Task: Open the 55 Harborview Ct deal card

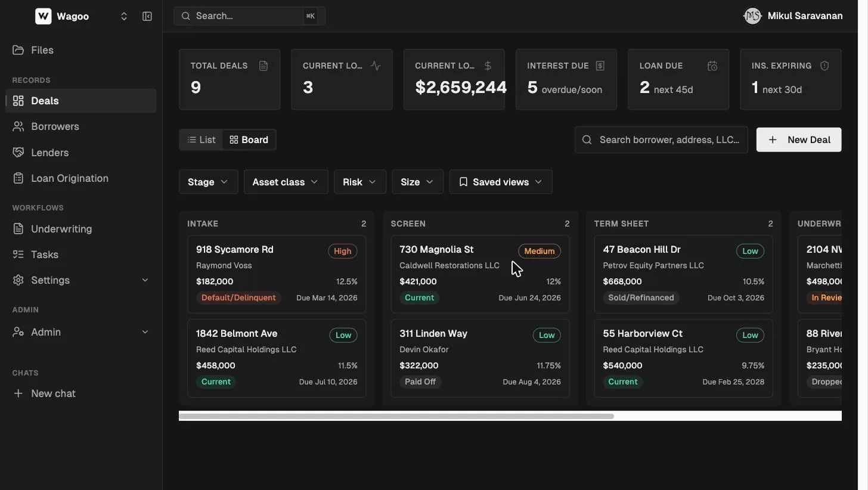Action: [683, 358]
